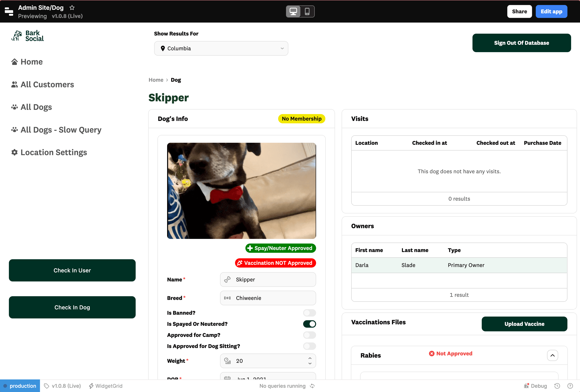The width and height of the screenshot is (580, 392).
Task: Click the wrench icon in Name field
Action: pyautogui.click(x=227, y=280)
